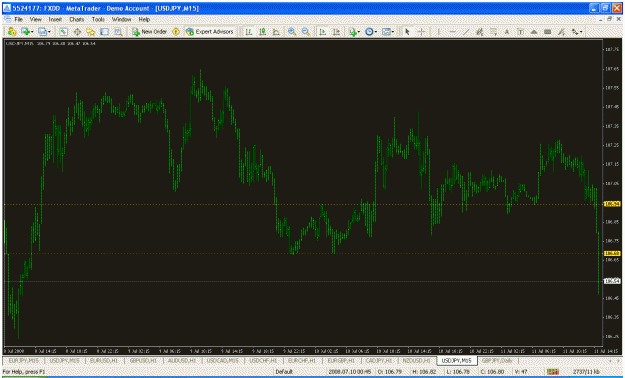This screenshot has height=378, width=625.
Task: Expand the arrows objects dropdown
Action: tap(581, 32)
